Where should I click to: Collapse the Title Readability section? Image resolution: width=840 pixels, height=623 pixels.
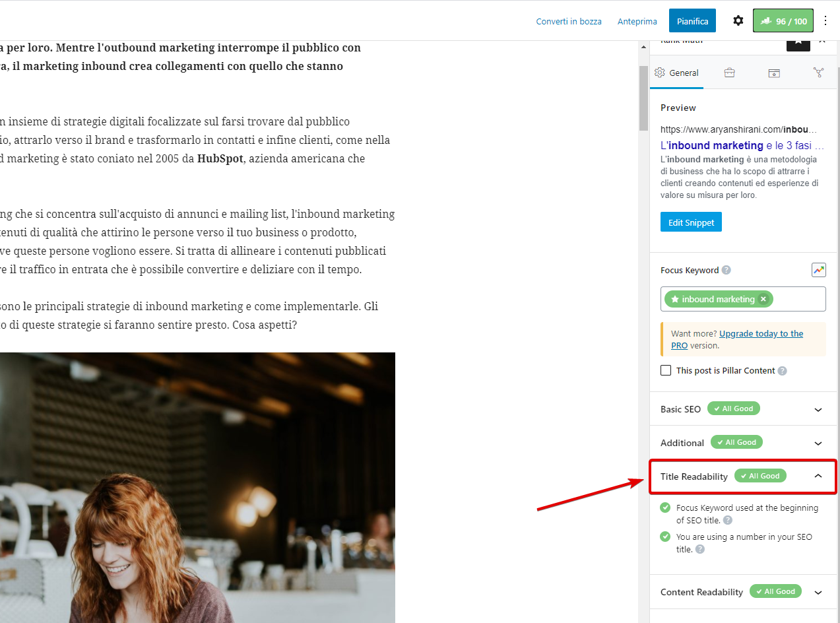[x=818, y=476]
